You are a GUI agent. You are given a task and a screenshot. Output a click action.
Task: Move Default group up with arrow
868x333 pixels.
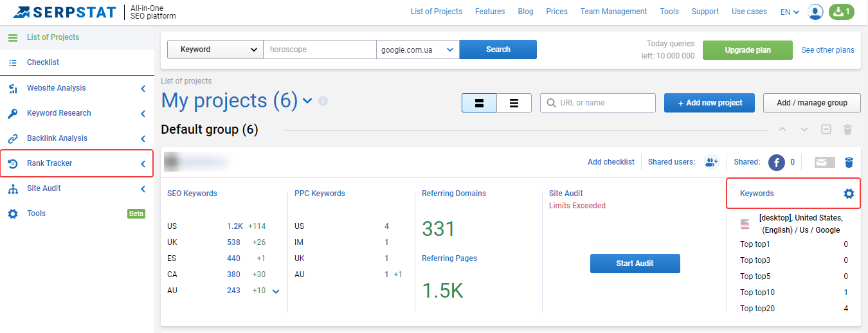782,129
